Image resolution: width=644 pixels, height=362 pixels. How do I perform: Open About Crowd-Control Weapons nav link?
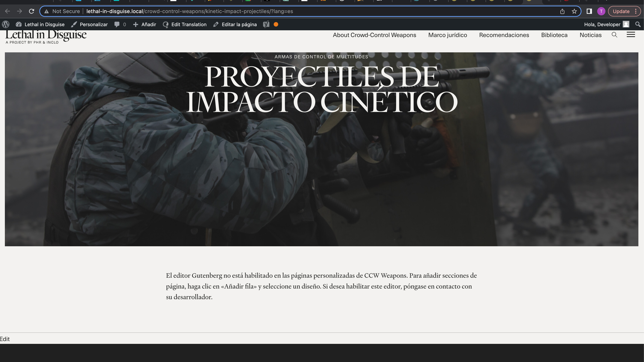[374, 35]
